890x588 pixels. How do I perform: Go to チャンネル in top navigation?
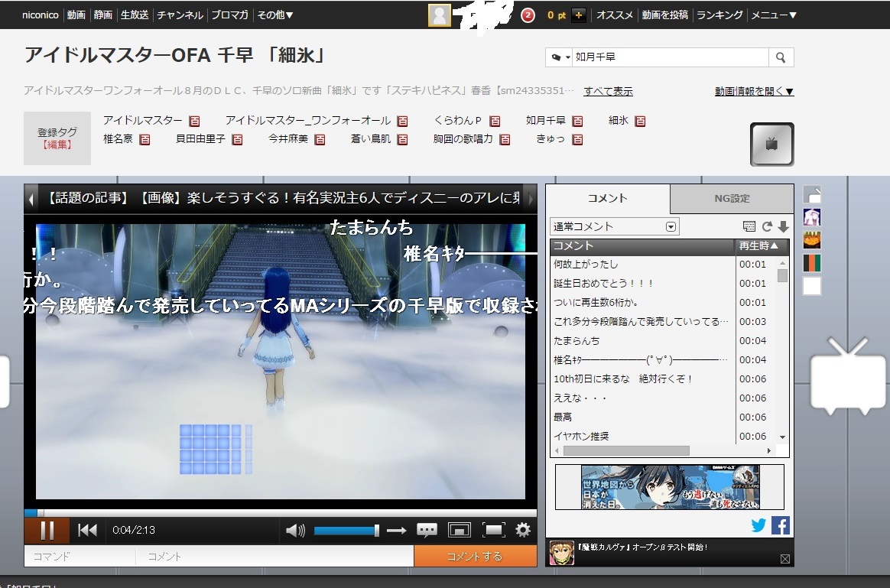point(180,15)
